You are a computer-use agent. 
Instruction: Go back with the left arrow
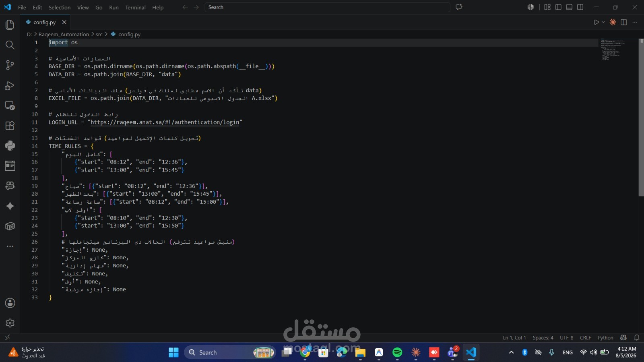point(185,7)
